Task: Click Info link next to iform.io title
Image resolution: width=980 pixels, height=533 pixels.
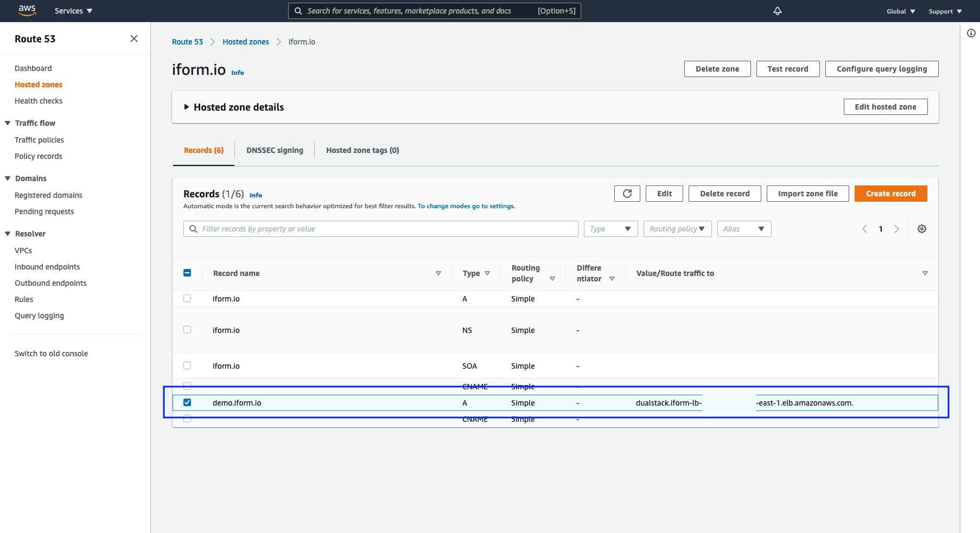Action: [x=238, y=73]
